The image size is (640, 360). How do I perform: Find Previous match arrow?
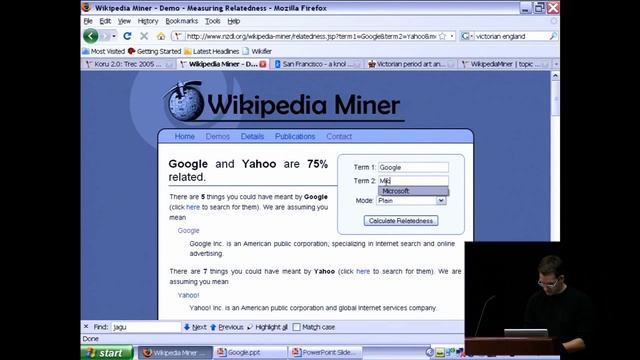click(x=227, y=327)
